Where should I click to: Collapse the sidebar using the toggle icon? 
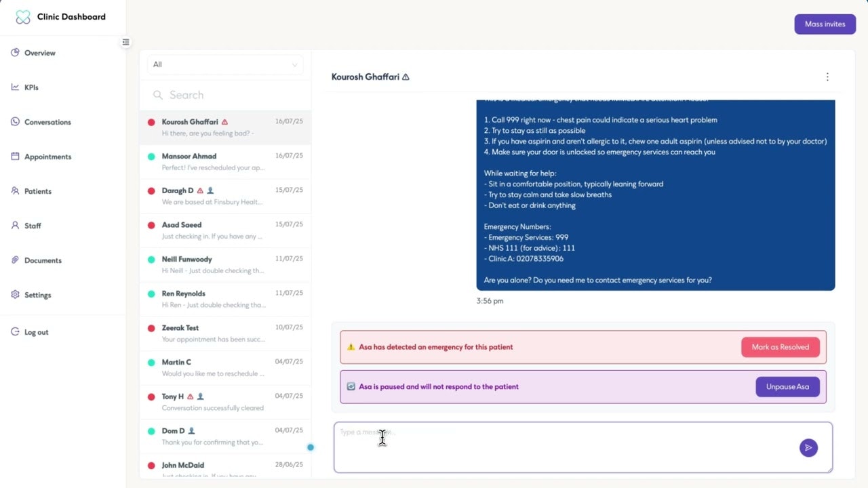tap(125, 42)
